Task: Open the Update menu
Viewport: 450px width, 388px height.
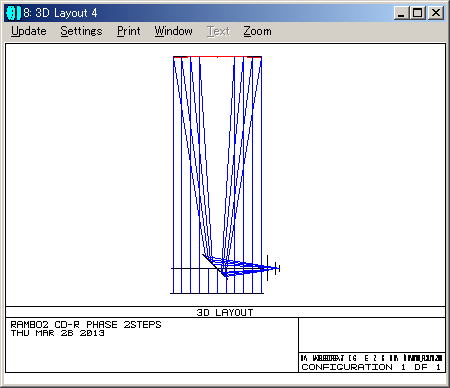Action: 29,31
